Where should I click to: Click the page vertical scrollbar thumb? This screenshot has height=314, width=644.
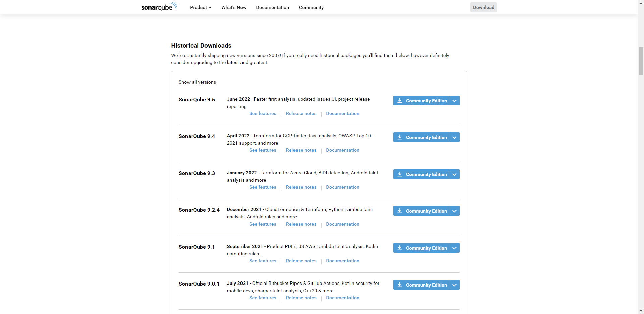pyautogui.click(x=641, y=61)
